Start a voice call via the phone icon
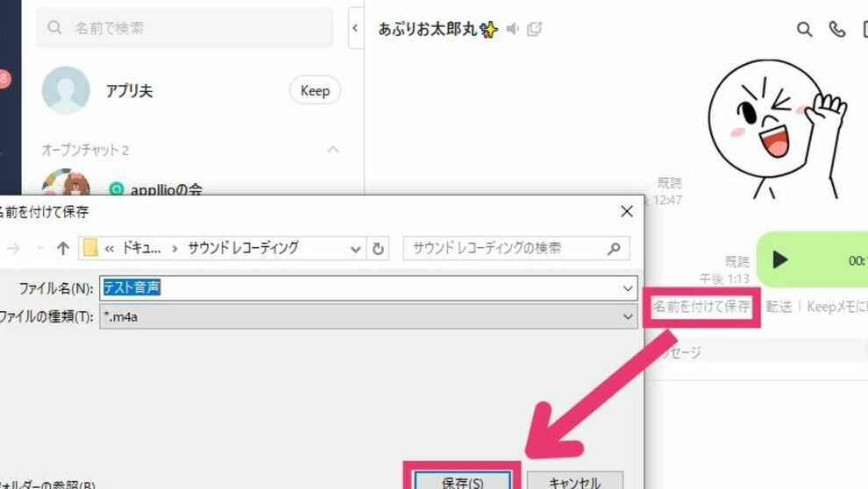 coord(836,29)
